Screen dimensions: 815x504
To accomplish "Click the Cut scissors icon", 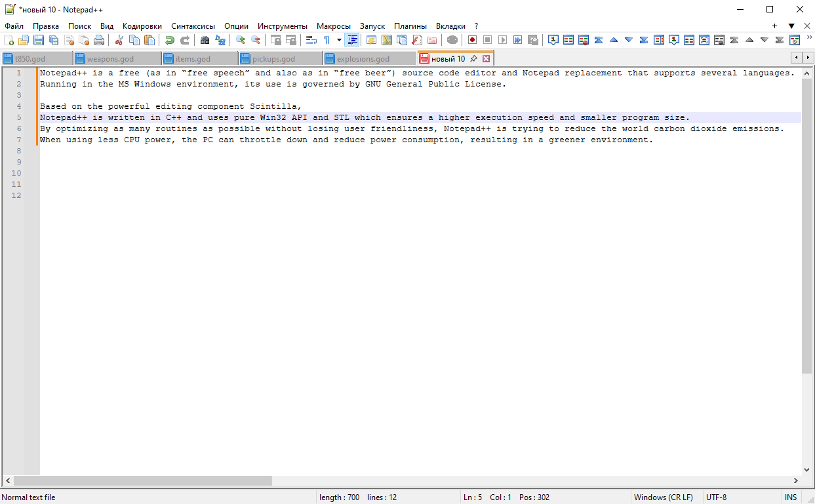I will (119, 40).
